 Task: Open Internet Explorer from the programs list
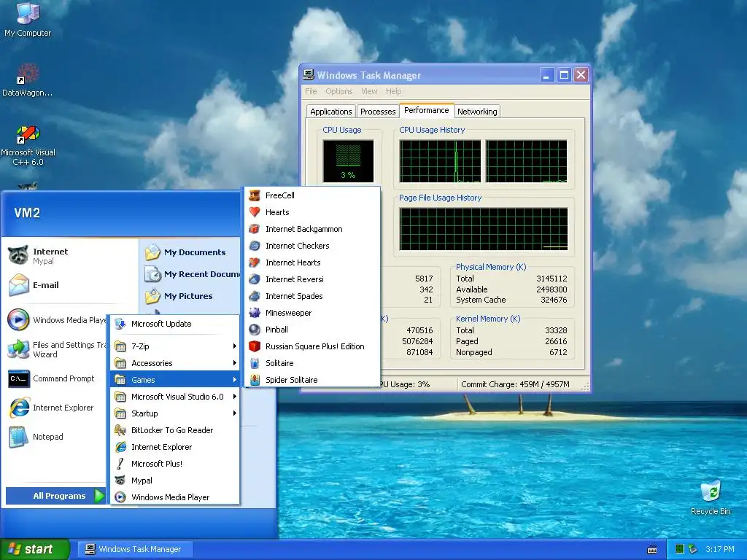click(x=175, y=447)
